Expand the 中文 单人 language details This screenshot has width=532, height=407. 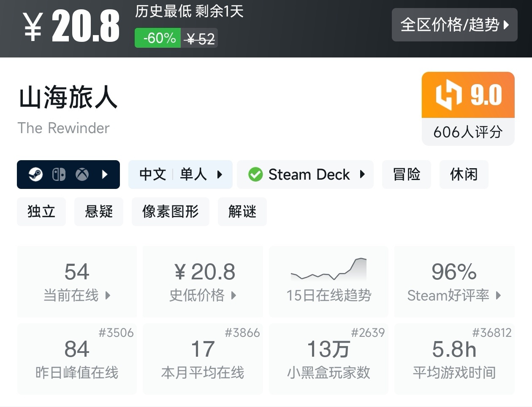[x=180, y=174]
